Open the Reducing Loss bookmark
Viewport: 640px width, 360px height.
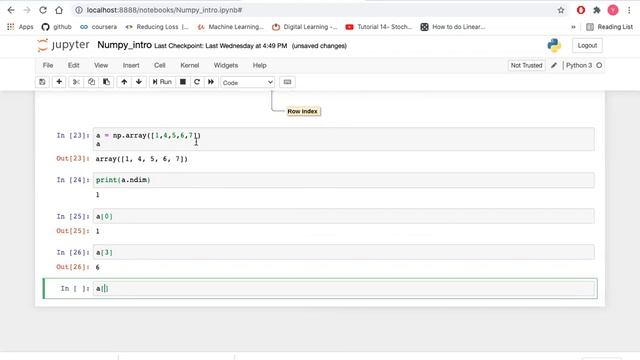pos(157,27)
